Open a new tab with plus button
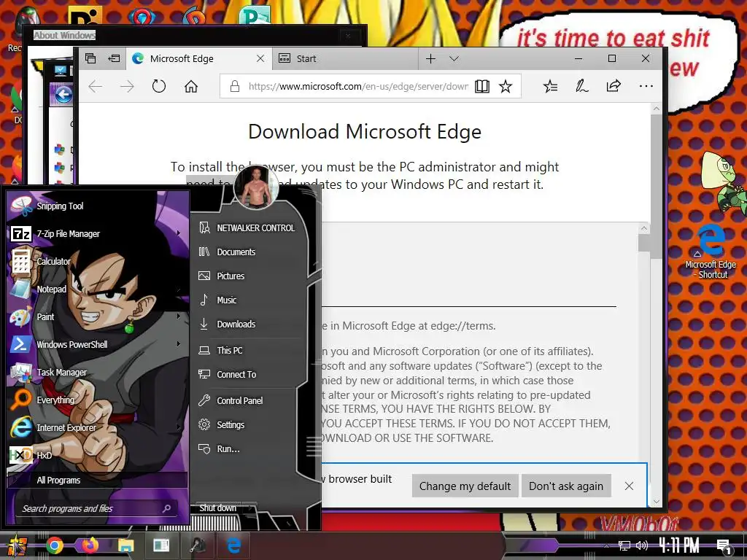 pyautogui.click(x=430, y=58)
